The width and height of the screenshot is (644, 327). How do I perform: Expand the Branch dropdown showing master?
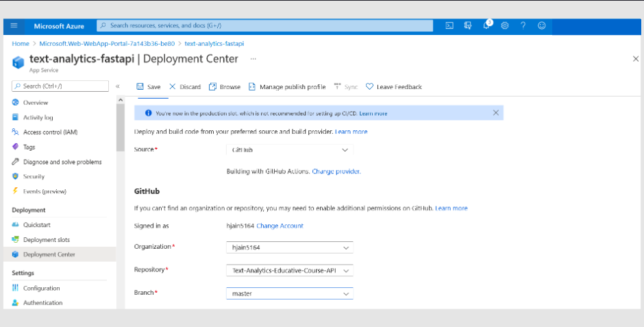coord(290,293)
